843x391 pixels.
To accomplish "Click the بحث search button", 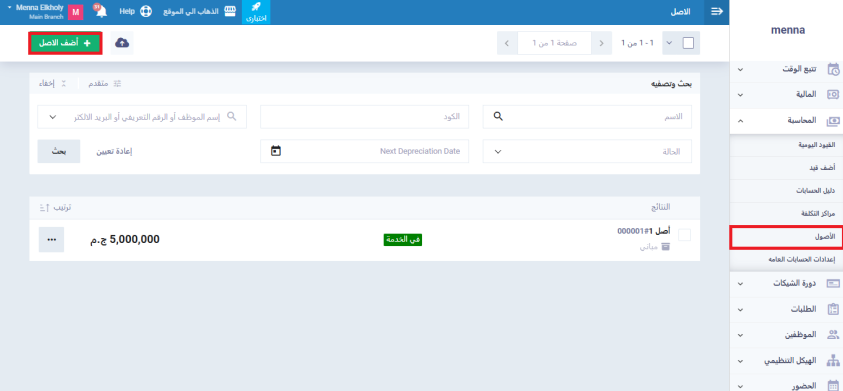I will [59, 151].
